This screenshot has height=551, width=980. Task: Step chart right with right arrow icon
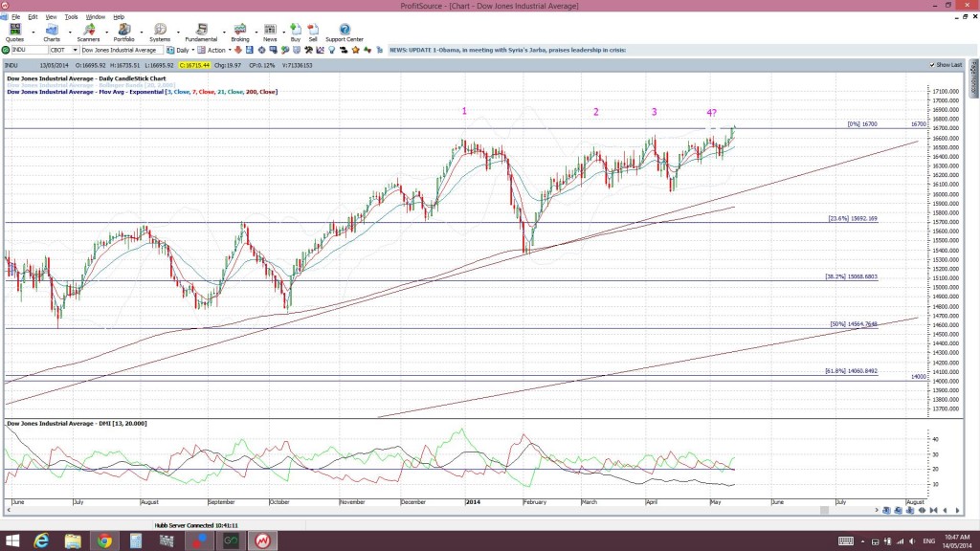[957, 511]
